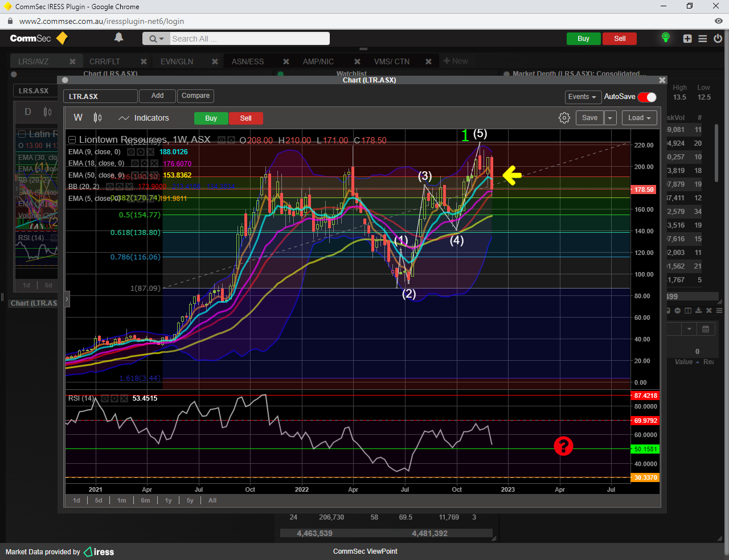
Task: Sort by Value column header
Action: pyautogui.click(x=683, y=362)
